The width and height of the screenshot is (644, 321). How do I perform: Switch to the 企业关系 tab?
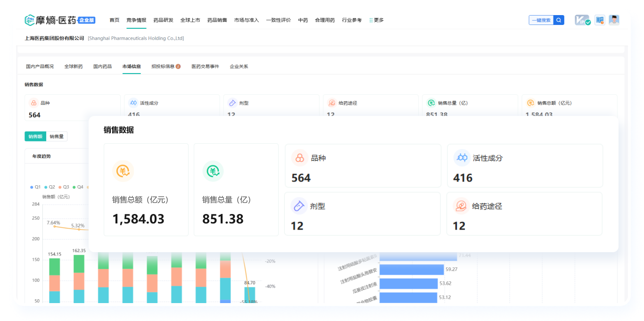(x=239, y=66)
